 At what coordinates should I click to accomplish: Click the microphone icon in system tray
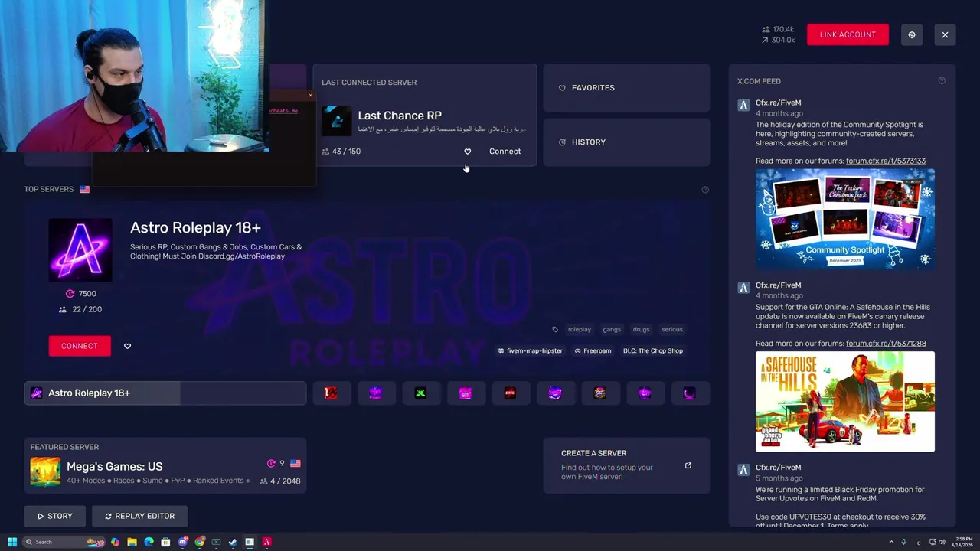coord(903,542)
